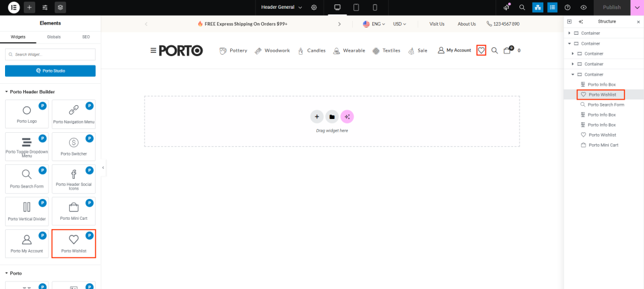
Task: Switch to mobile responsive view
Action: point(375,8)
